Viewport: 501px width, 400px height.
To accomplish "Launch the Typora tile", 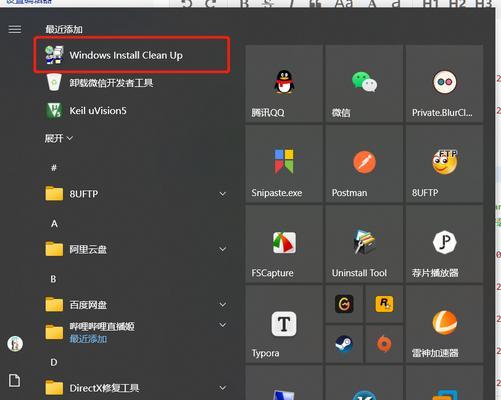I will tap(284, 324).
